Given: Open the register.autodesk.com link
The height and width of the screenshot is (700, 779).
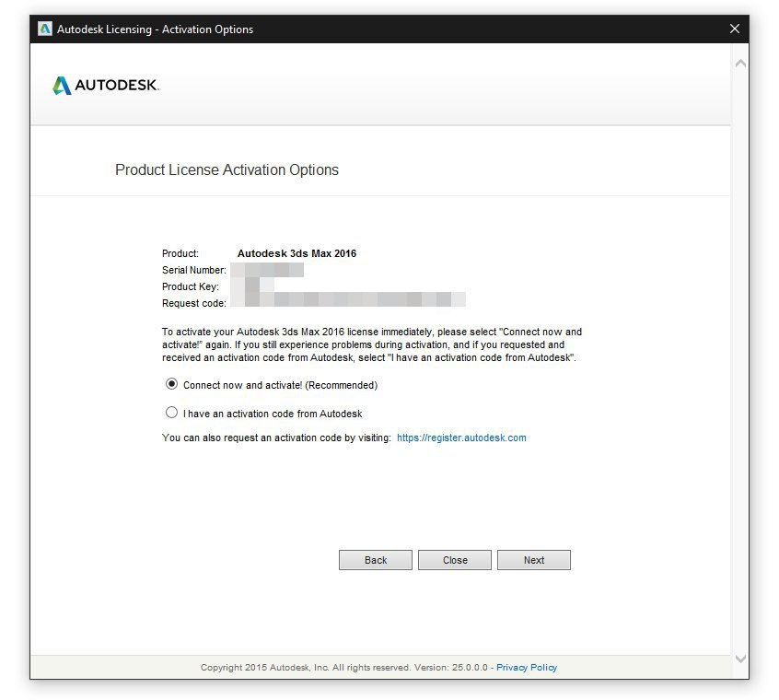Looking at the screenshot, I should 461,437.
